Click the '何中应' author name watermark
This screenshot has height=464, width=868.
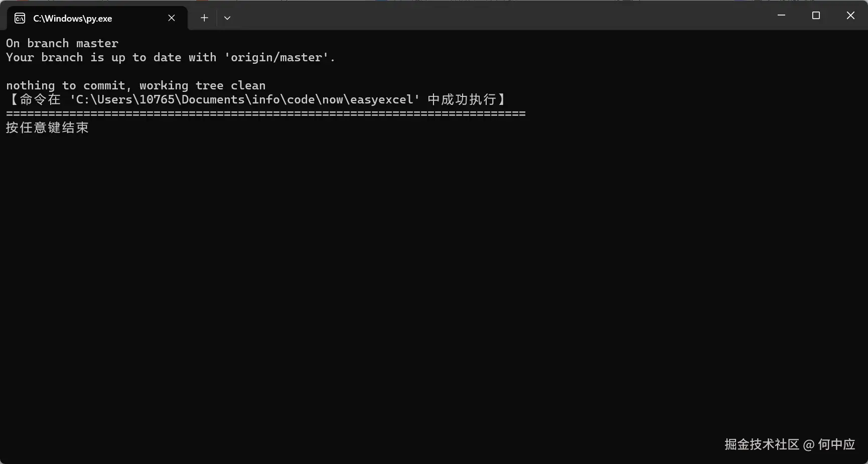(836, 444)
